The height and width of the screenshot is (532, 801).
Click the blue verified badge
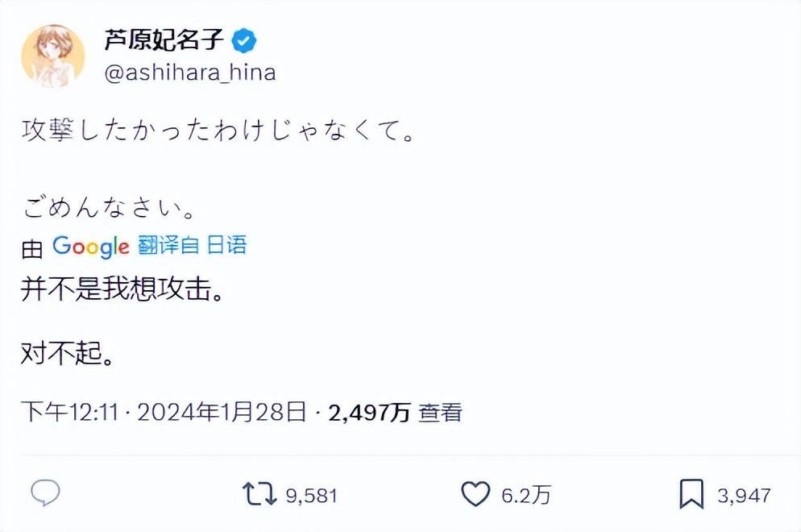244,39
